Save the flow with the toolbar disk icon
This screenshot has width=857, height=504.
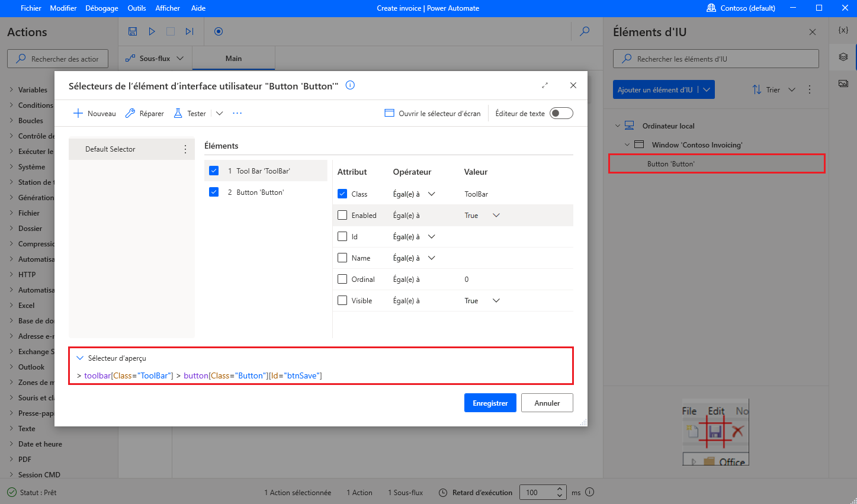tap(133, 31)
